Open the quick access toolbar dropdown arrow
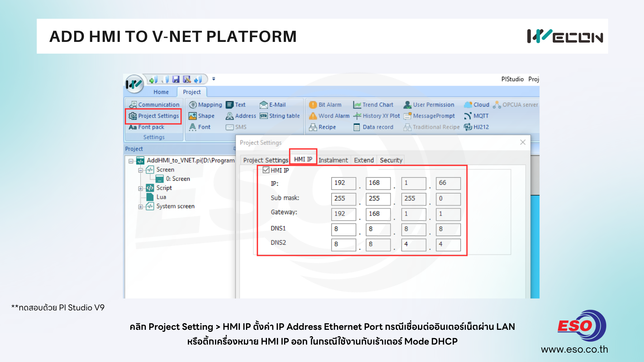This screenshot has width=644, height=362. tap(214, 79)
